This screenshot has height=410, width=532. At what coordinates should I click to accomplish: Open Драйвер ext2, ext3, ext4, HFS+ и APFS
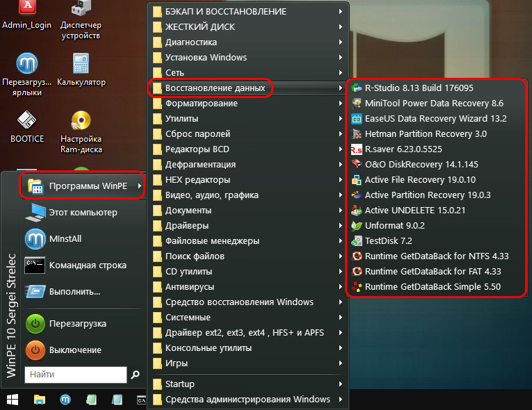click(248, 332)
